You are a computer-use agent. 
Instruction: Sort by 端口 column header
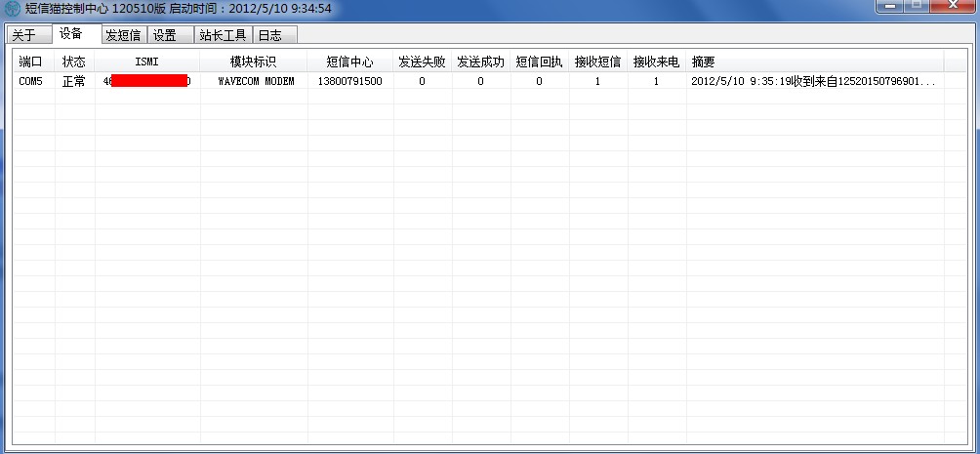tap(34, 62)
